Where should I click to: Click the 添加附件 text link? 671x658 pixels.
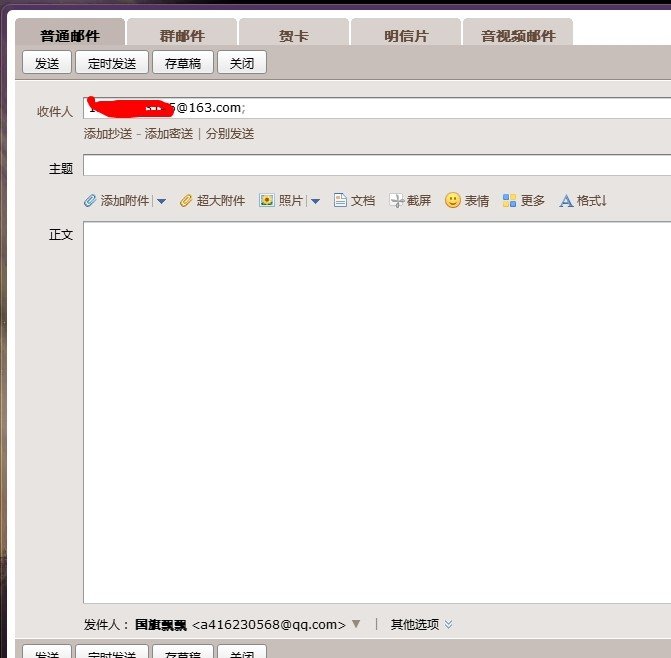pyautogui.click(x=125, y=200)
